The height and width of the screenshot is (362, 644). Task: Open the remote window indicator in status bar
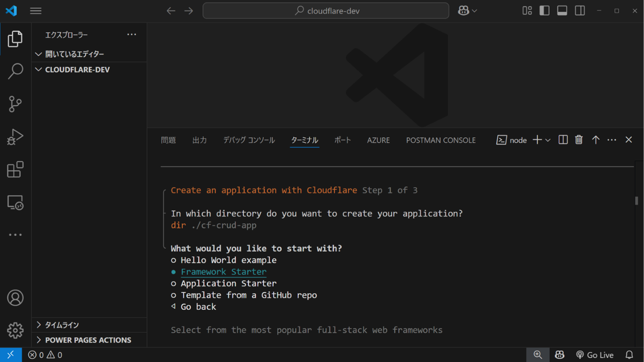click(x=11, y=355)
